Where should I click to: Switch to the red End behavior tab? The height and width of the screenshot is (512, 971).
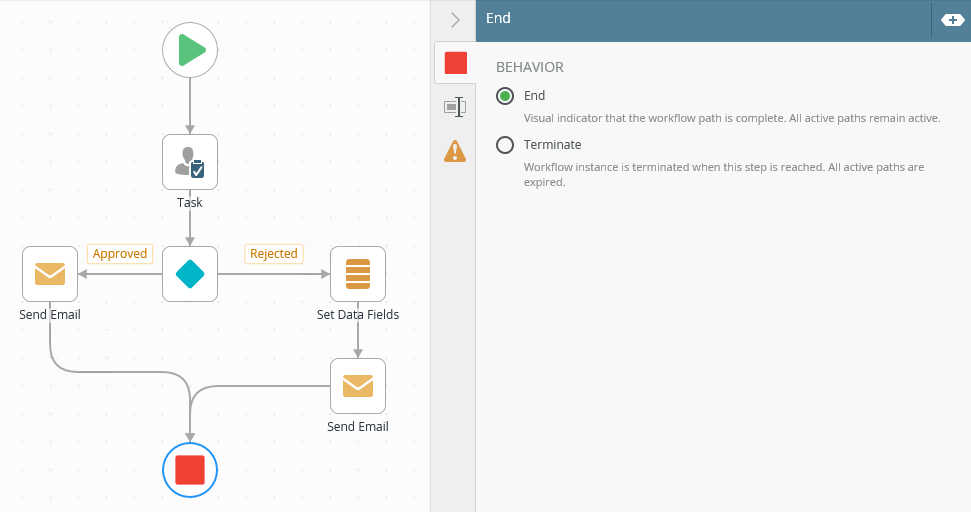pyautogui.click(x=455, y=62)
